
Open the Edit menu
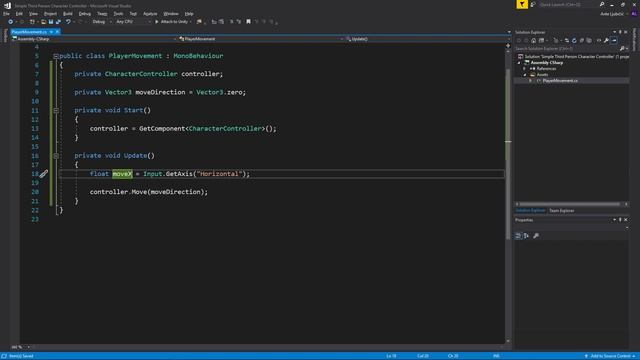(19, 14)
